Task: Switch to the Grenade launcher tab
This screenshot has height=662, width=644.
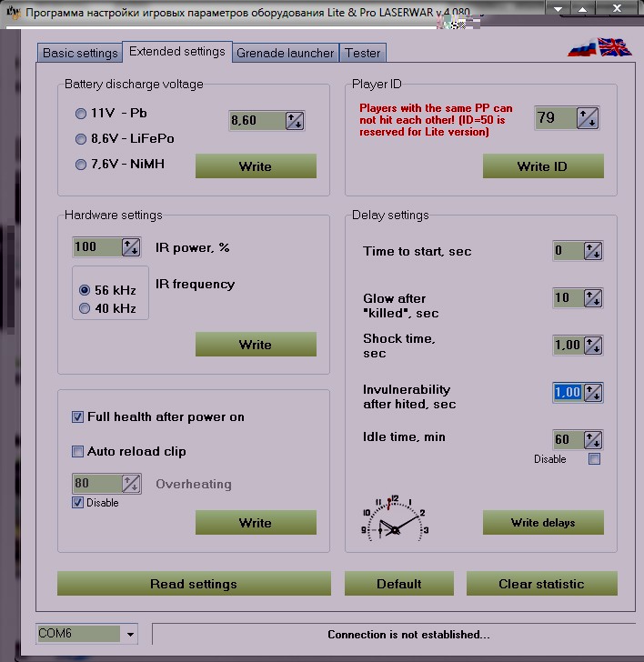Action: pos(285,53)
